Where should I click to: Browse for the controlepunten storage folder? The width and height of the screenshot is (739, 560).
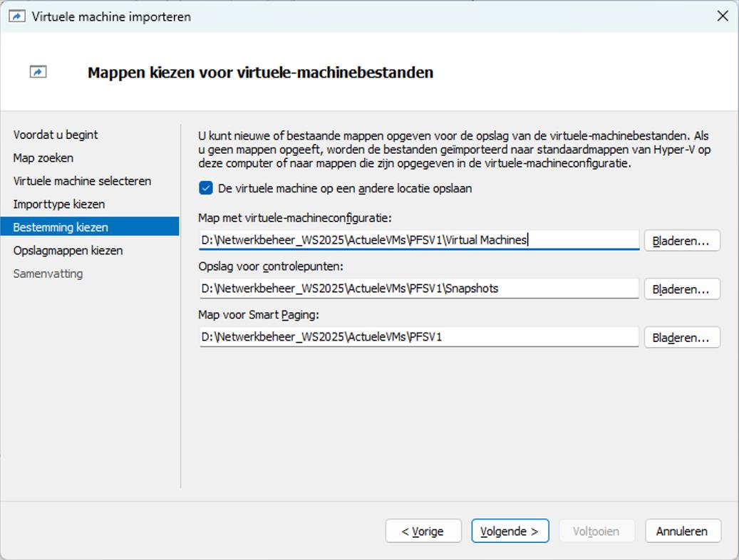point(682,289)
